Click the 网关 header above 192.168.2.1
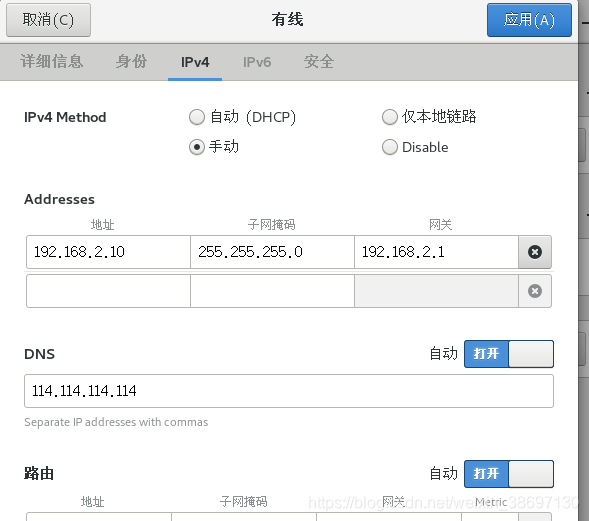Image resolution: width=589 pixels, height=521 pixels. pos(441,225)
